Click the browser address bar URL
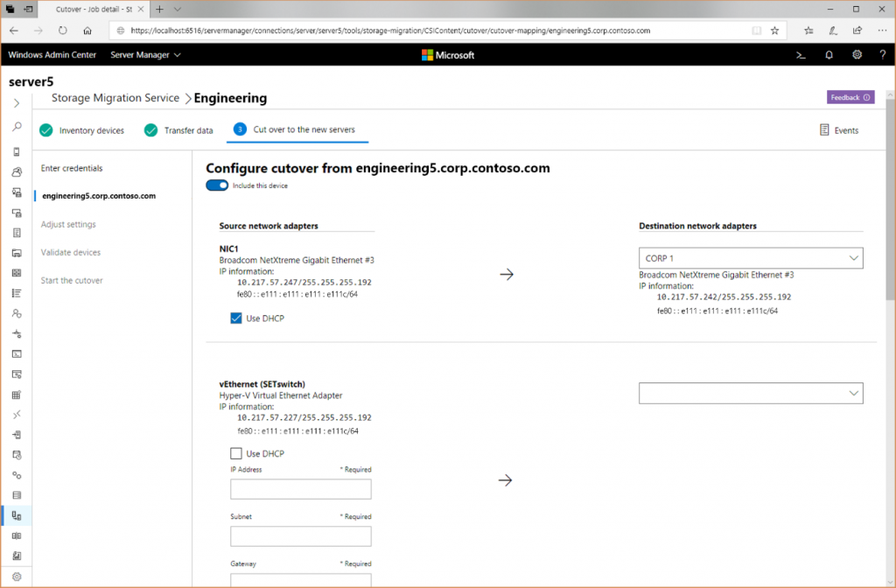The height and width of the screenshot is (588, 896). [390, 31]
